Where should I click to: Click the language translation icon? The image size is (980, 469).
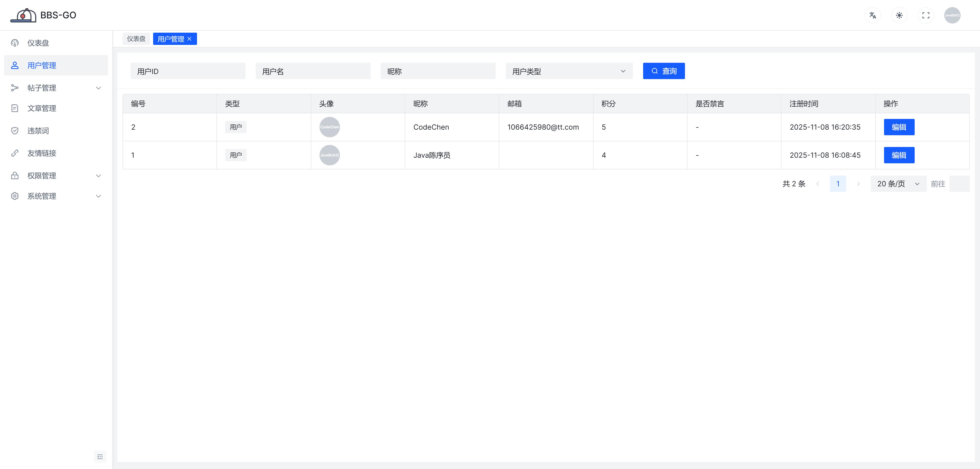click(872, 15)
